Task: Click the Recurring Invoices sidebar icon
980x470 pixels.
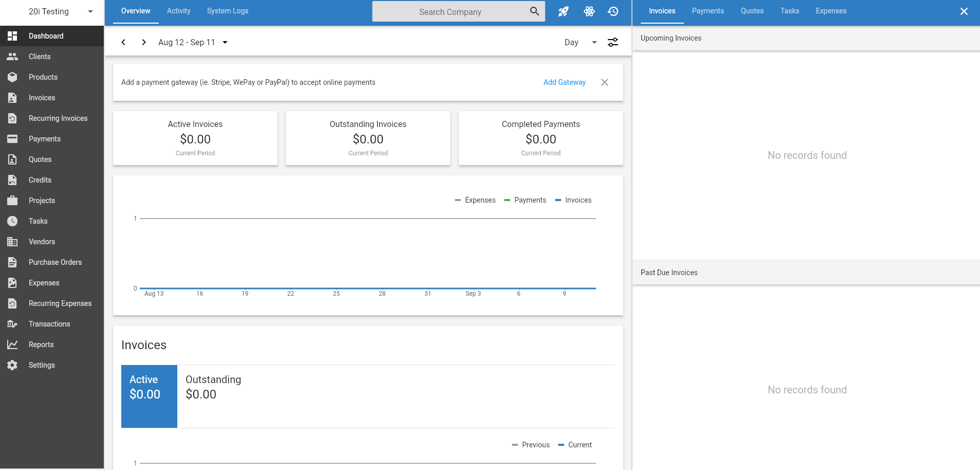Action: click(x=12, y=118)
